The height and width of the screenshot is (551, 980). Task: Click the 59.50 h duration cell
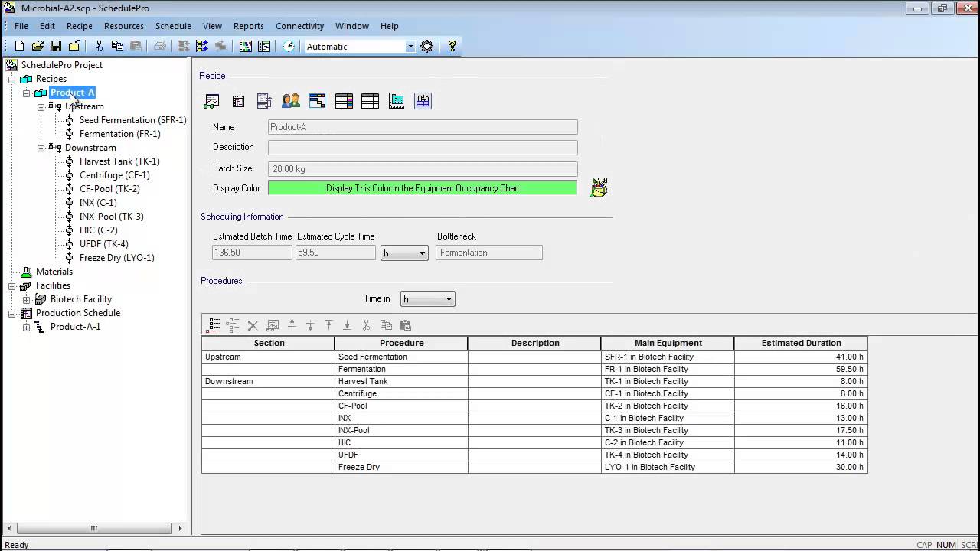(801, 369)
